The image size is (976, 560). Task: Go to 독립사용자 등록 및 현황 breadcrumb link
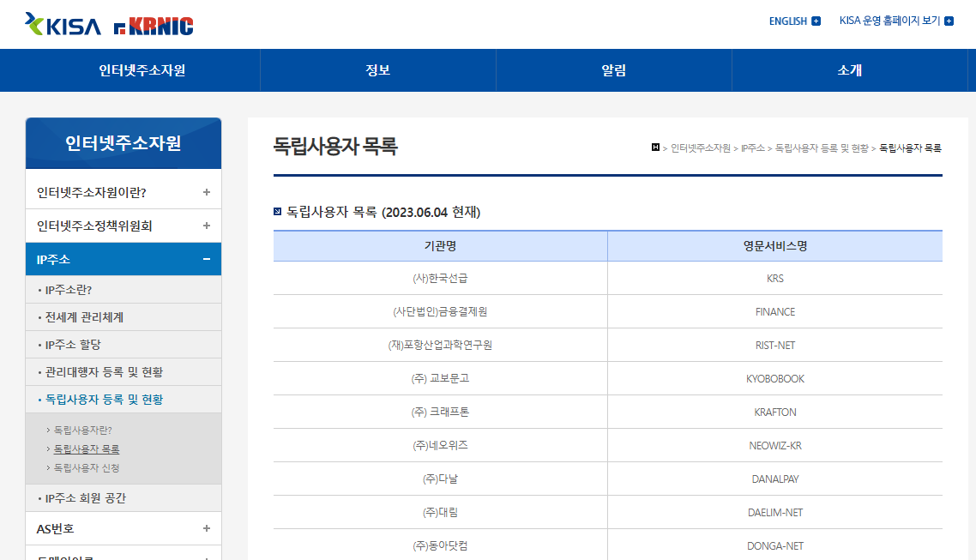pos(822,148)
